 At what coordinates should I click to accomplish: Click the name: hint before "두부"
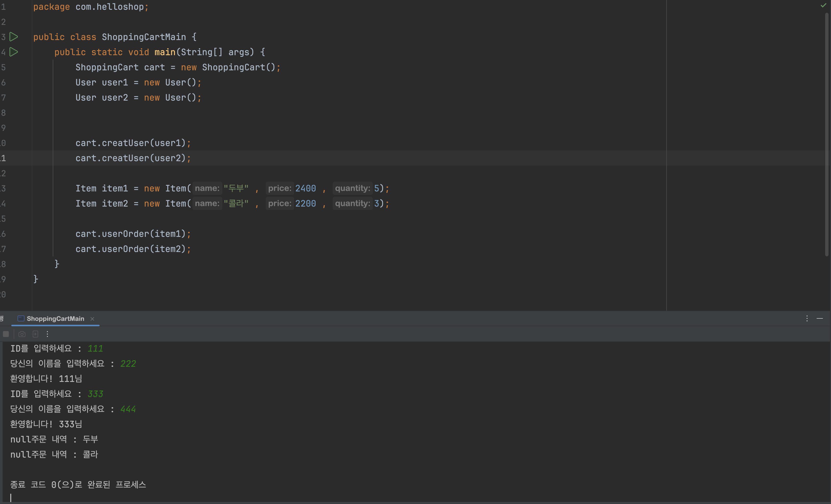(x=207, y=188)
